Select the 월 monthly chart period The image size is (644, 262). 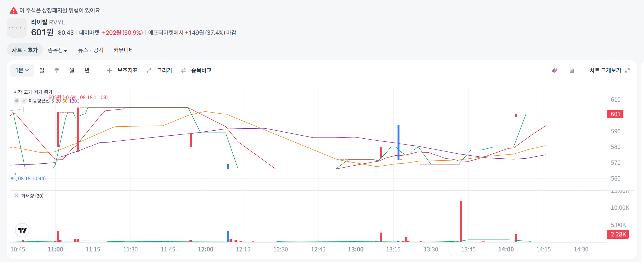coord(72,70)
